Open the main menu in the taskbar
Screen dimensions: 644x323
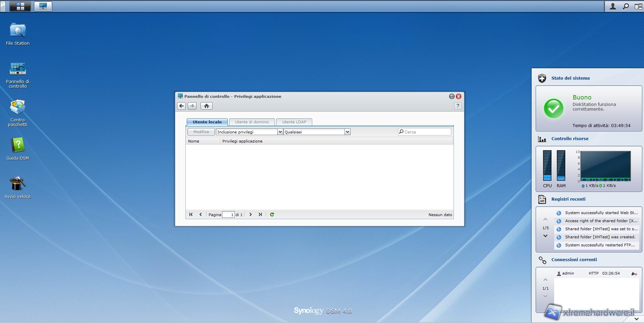[20, 6]
